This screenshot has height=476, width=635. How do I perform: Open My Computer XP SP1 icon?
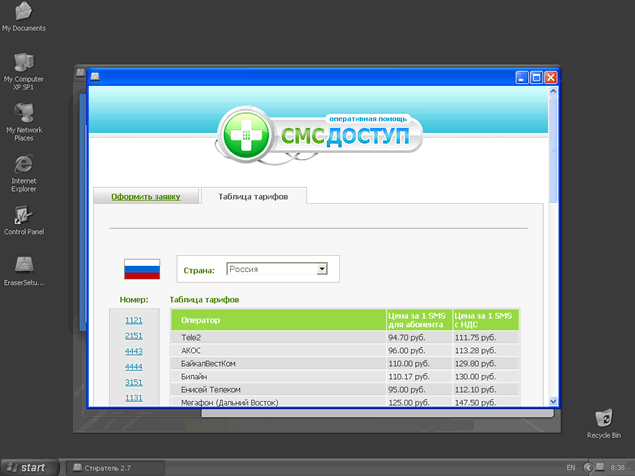(x=23, y=62)
